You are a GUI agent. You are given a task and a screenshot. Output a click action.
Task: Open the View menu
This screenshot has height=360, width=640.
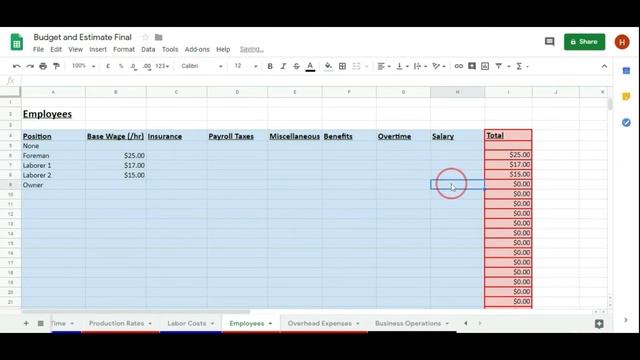(76, 49)
